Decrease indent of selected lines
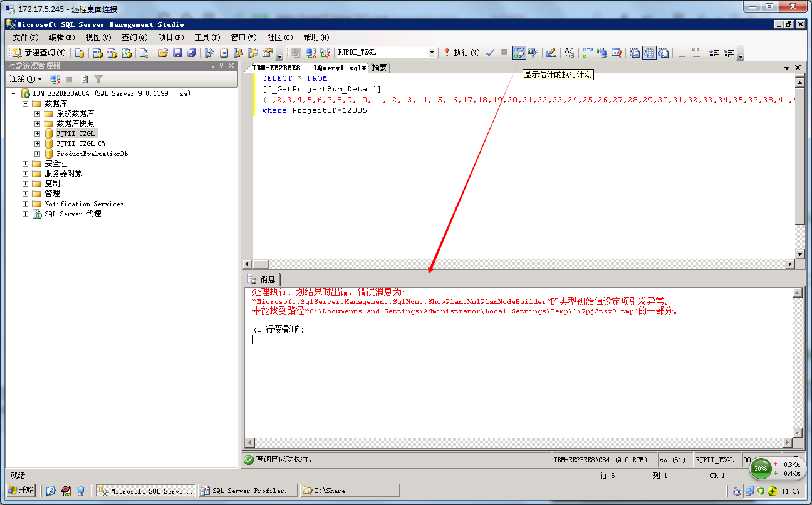 (x=714, y=53)
